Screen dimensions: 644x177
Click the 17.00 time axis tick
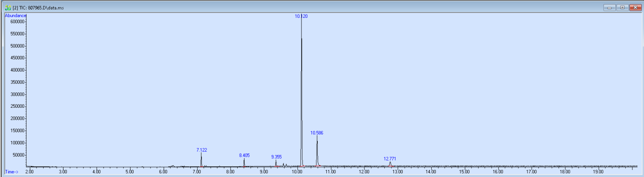pos(531,171)
